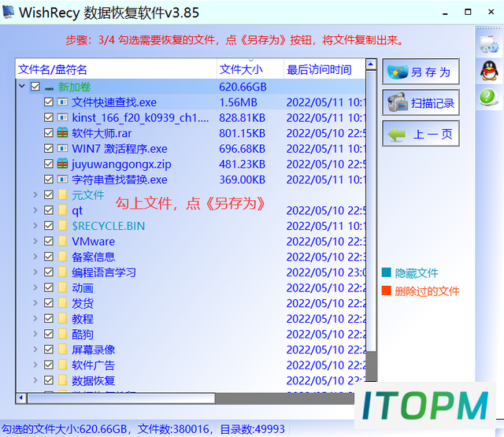Expand the 元文件 folder
Image resolution: width=504 pixels, height=437 pixels.
coord(35,194)
